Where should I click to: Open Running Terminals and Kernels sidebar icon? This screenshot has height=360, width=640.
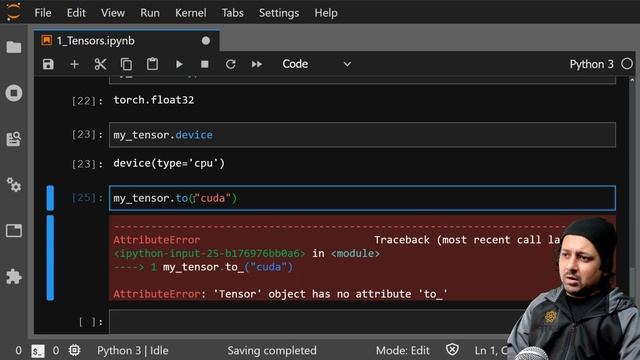click(14, 93)
